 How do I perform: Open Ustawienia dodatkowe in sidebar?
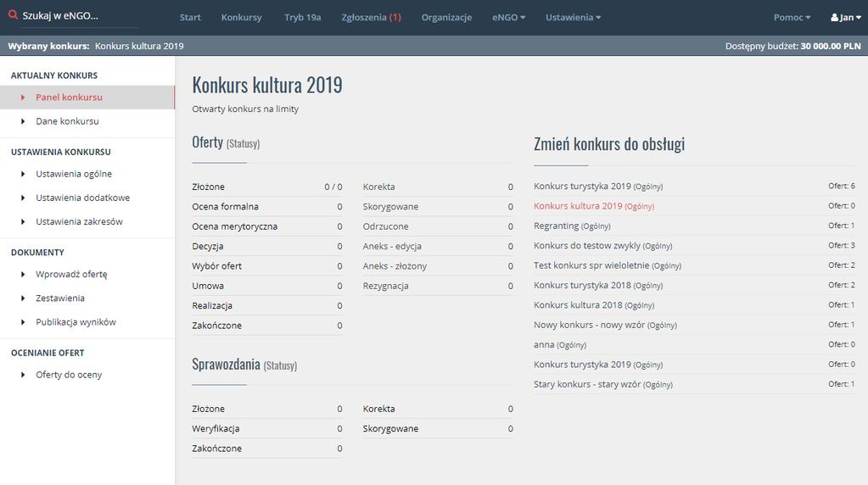point(87,198)
